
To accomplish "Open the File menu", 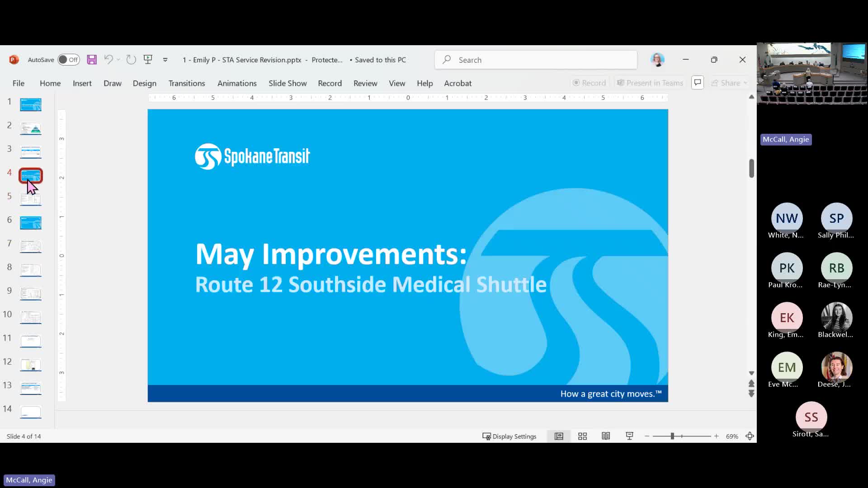I will coord(19,83).
